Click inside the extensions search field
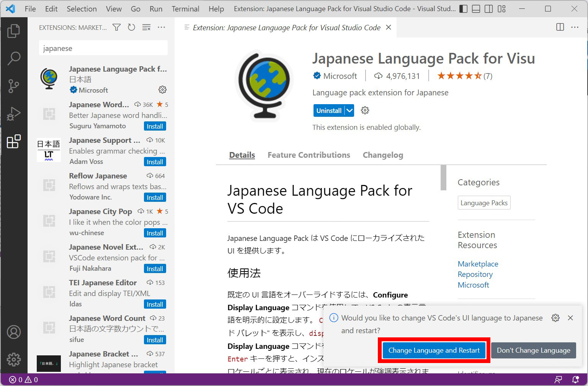 103,48
